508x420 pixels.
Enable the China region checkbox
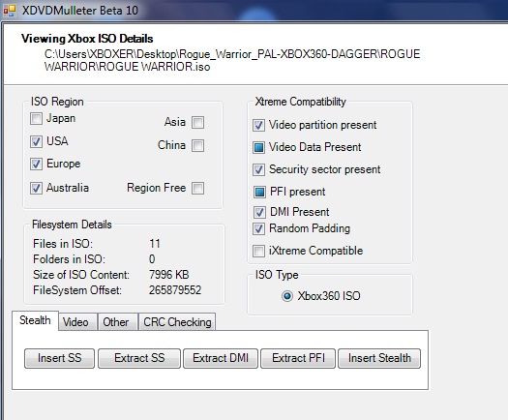197,145
